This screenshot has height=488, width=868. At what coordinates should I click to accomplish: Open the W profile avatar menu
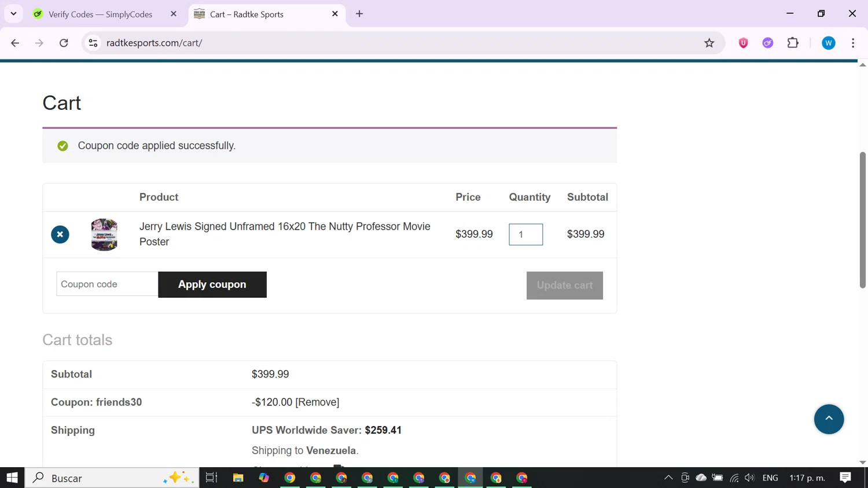(829, 43)
